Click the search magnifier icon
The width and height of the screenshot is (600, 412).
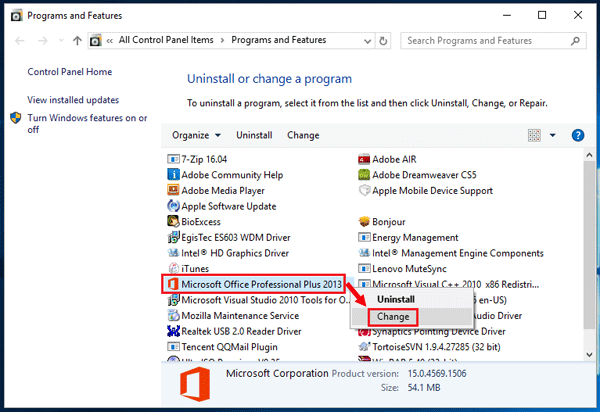pos(575,41)
